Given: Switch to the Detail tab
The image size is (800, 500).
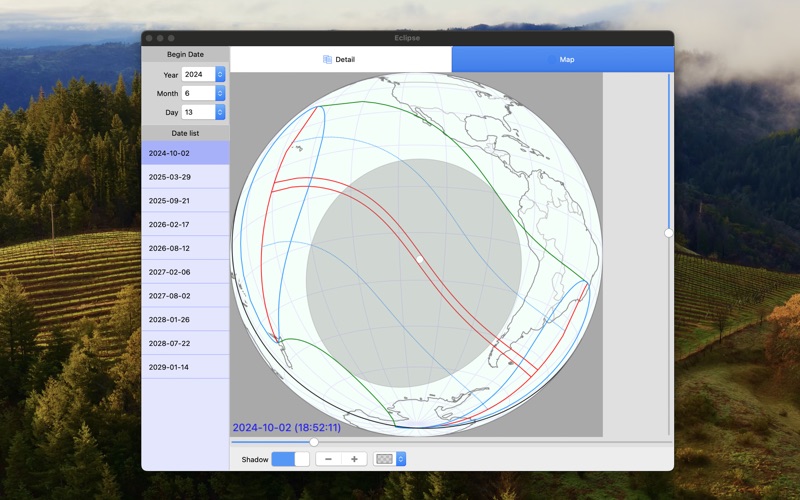Looking at the screenshot, I should (x=340, y=59).
